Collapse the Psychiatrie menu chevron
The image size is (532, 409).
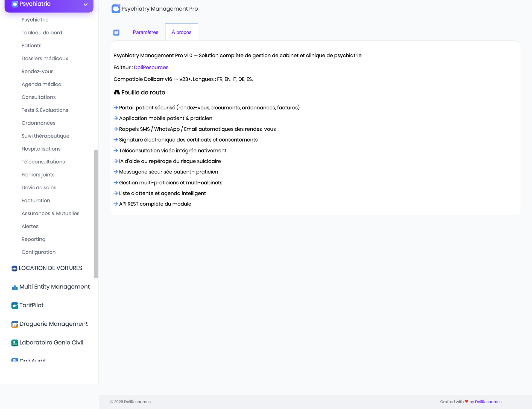[x=86, y=4]
